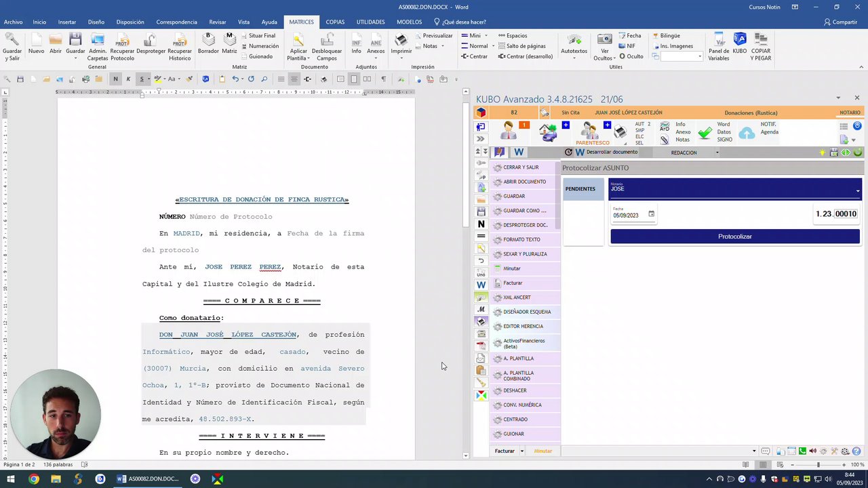
Task: Click the PARENTESCO people icon
Action: tap(590, 130)
